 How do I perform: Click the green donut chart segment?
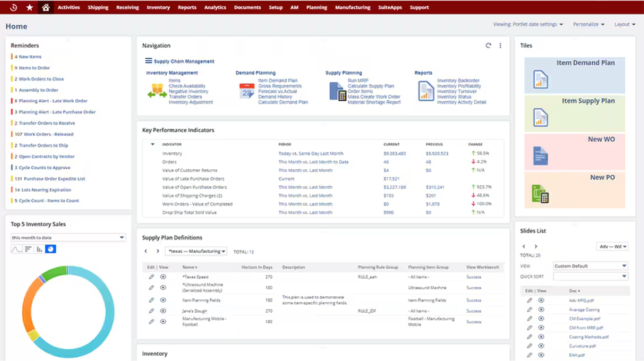[x=55, y=273]
